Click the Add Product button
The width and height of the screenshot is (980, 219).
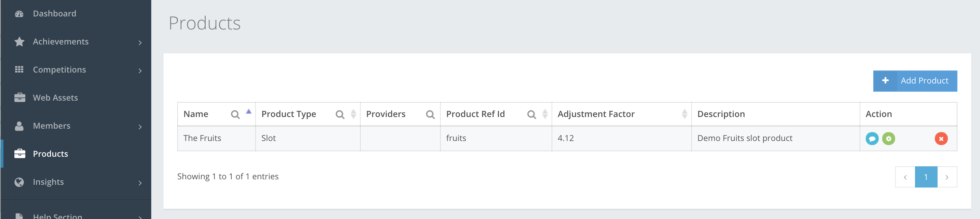tap(915, 81)
